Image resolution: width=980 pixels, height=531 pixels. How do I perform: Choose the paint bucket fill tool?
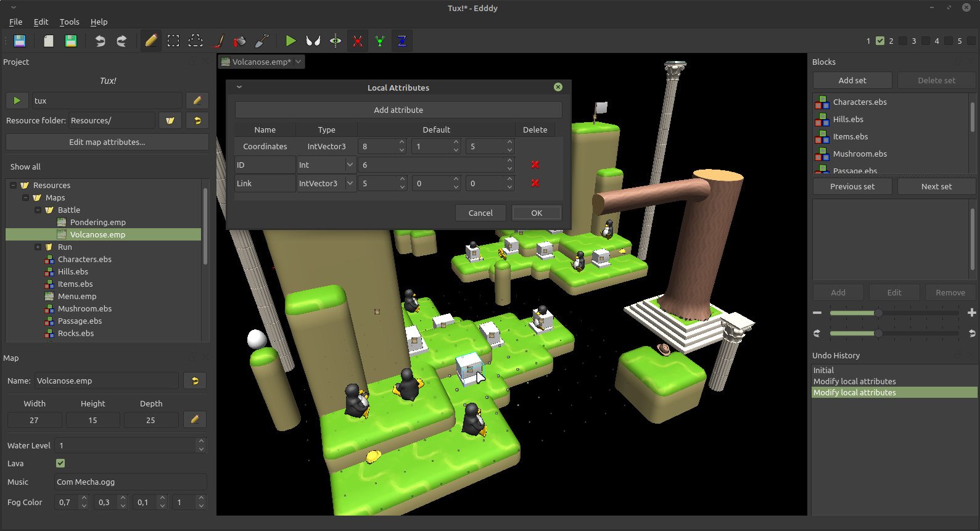240,41
